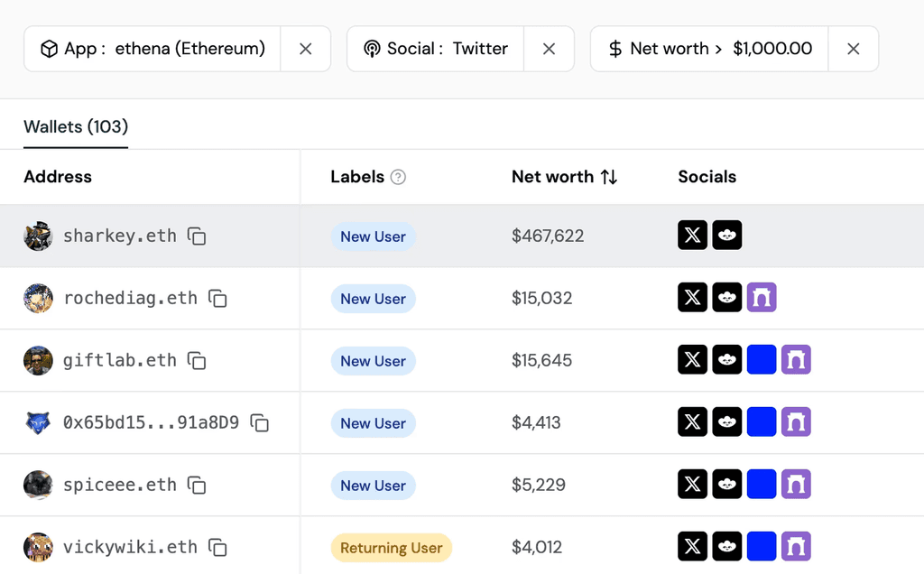
Task: Click the mask social icon for spiceee.eth
Action: tap(727, 485)
